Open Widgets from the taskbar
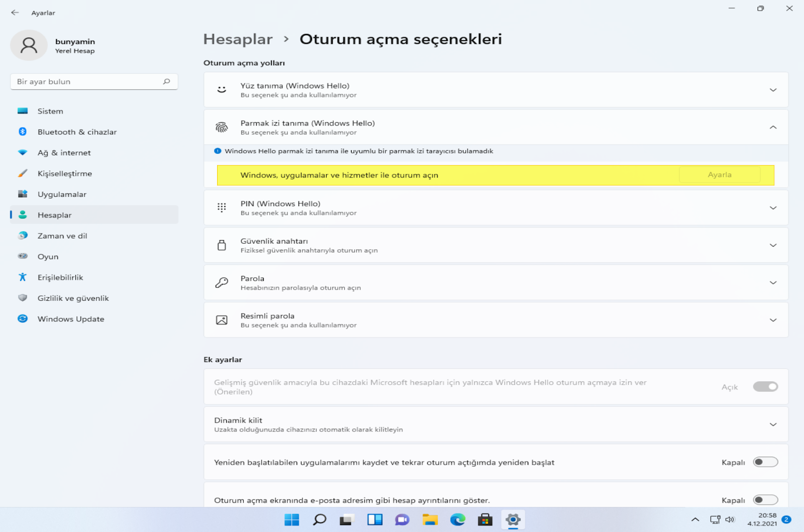The height and width of the screenshot is (532, 804). (x=374, y=519)
